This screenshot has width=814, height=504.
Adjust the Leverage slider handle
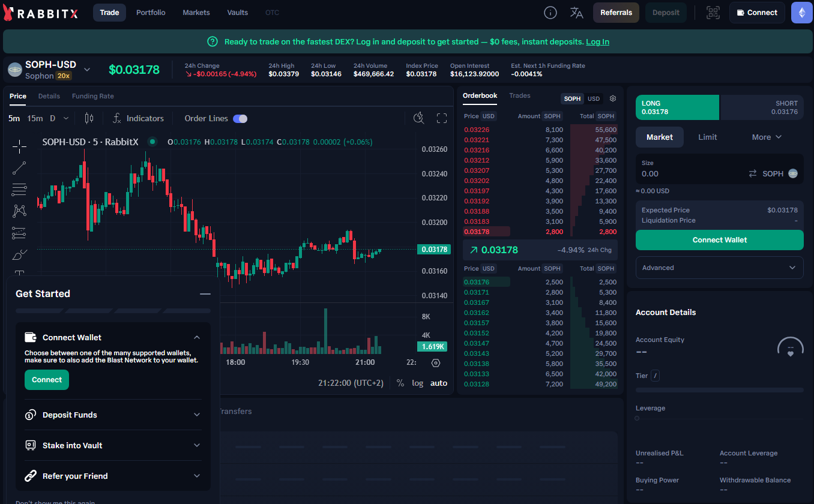(637, 418)
